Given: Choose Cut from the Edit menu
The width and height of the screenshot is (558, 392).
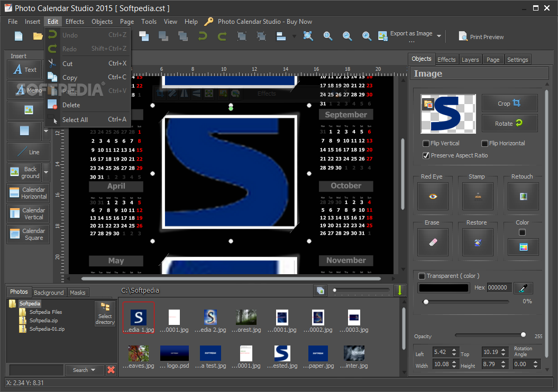Looking at the screenshot, I should point(88,63).
